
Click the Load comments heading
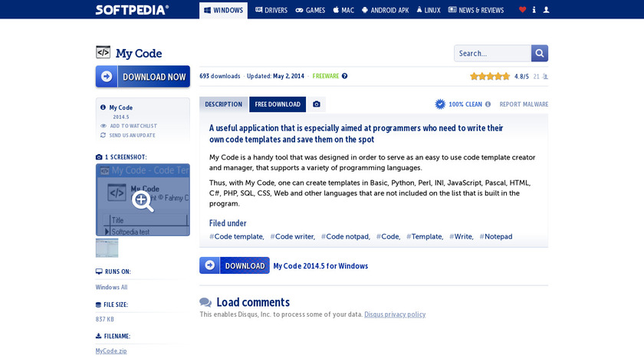point(253,302)
